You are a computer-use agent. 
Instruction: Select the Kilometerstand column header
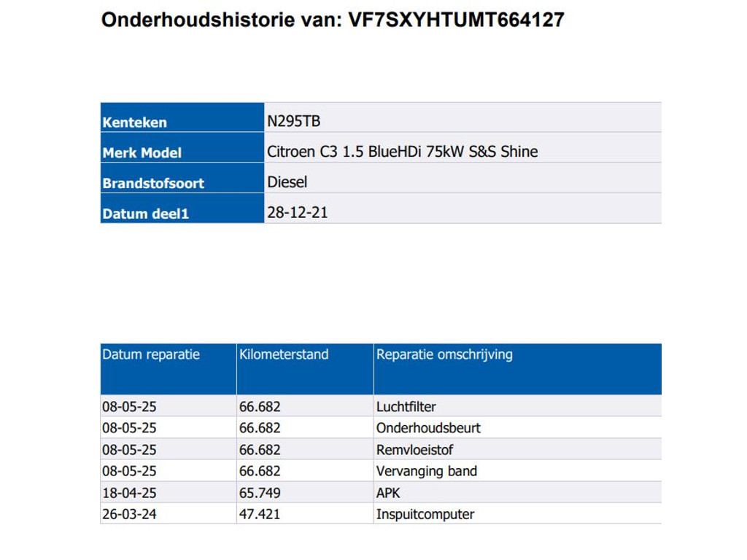[284, 355]
